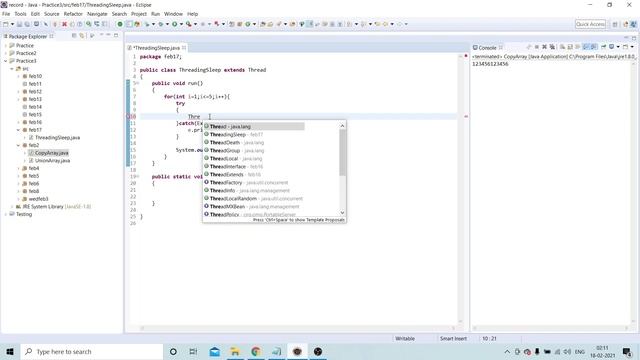640x360 pixels.
Task: Pin the Console view
Action: tap(603, 47)
